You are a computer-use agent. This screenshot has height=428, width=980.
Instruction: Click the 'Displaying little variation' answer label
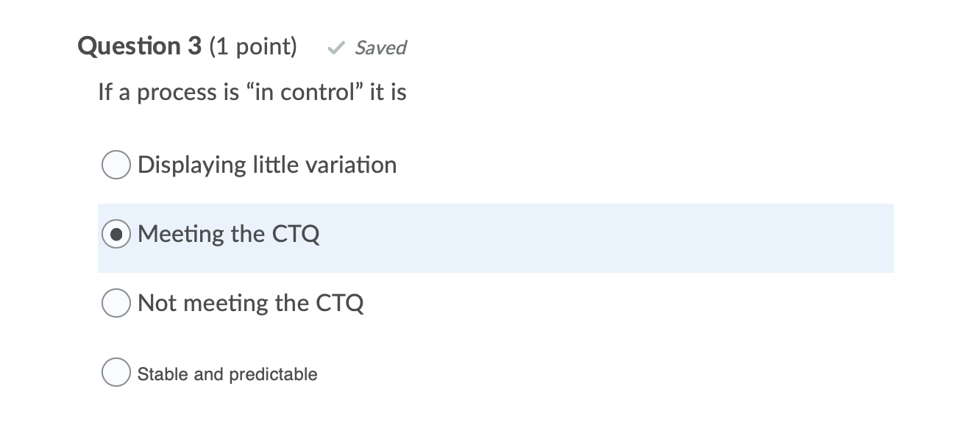point(267,165)
